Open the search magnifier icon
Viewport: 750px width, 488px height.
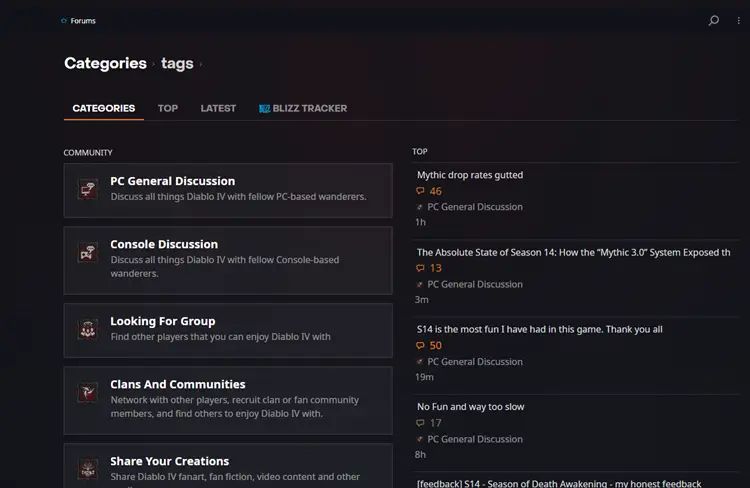[713, 21]
